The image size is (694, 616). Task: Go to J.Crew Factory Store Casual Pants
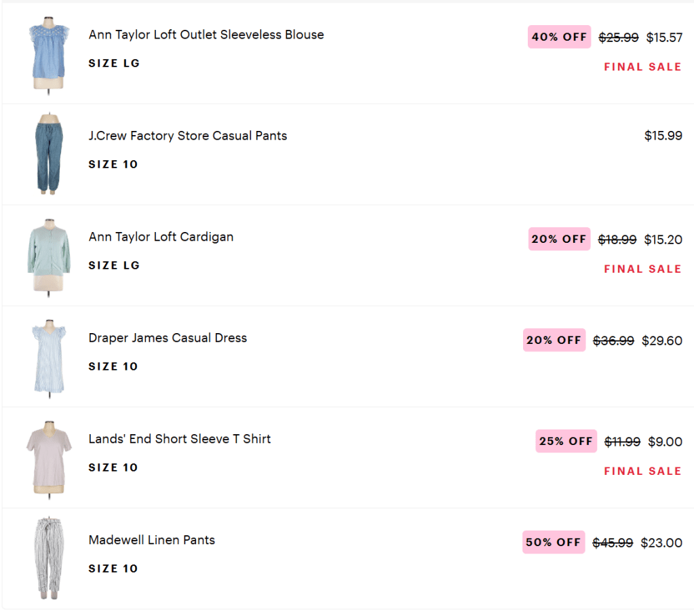[188, 136]
